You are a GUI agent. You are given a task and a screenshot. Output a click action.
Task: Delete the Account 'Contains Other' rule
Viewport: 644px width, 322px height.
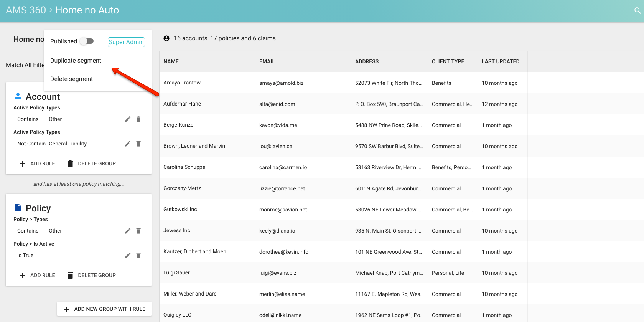pos(138,119)
